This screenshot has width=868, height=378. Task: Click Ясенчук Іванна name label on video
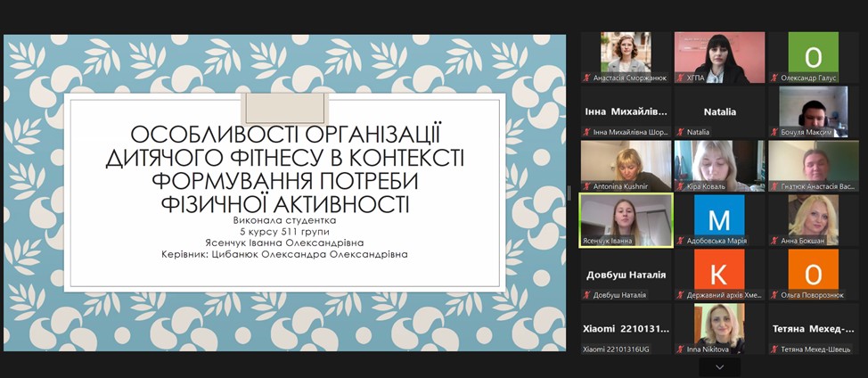pos(607,241)
